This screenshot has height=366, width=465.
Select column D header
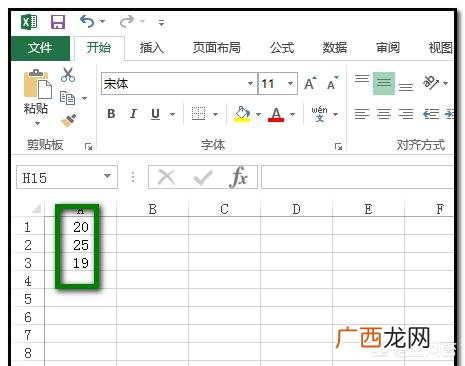coord(296,209)
